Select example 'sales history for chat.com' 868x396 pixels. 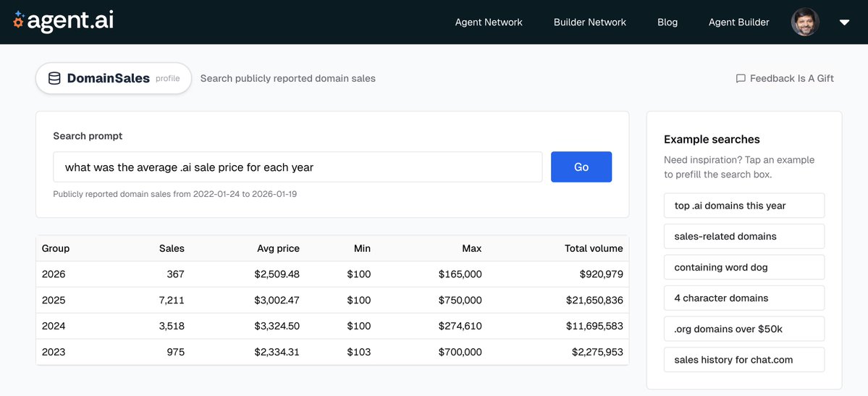(x=744, y=360)
